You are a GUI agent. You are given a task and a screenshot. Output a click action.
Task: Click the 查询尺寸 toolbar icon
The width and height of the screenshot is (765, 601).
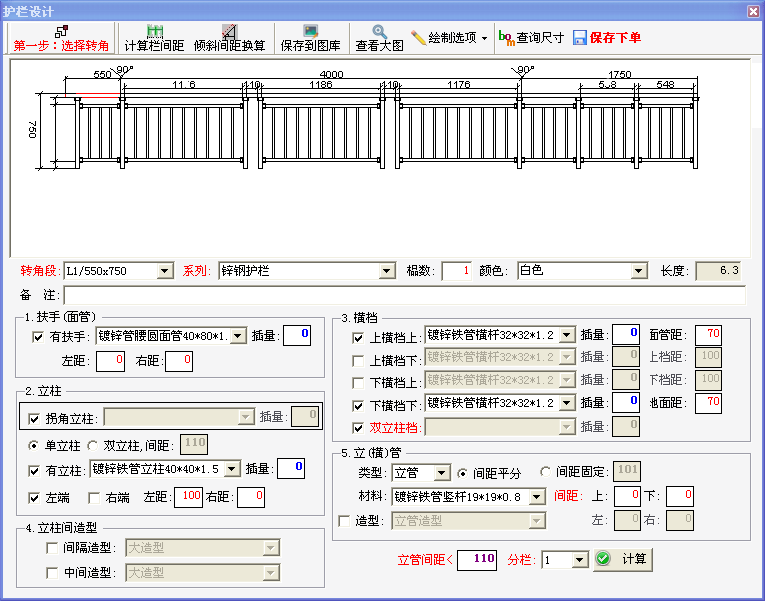click(x=507, y=38)
